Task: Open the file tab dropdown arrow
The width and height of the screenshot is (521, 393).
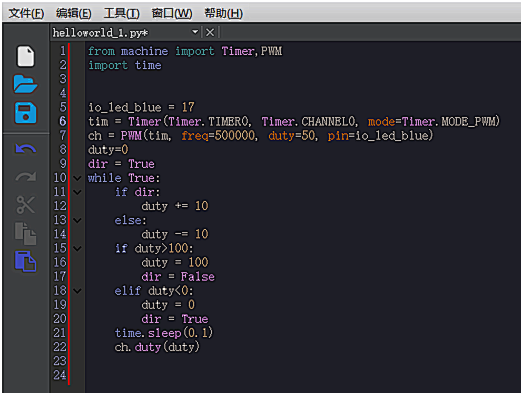Action: [195, 32]
